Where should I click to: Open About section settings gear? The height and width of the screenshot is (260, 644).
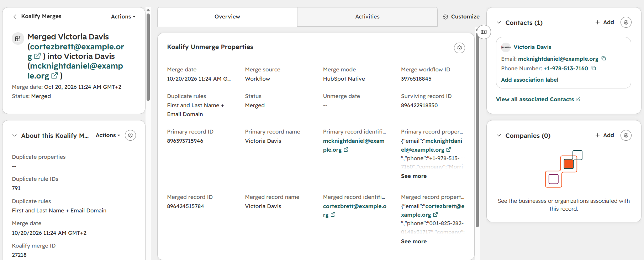click(x=131, y=135)
